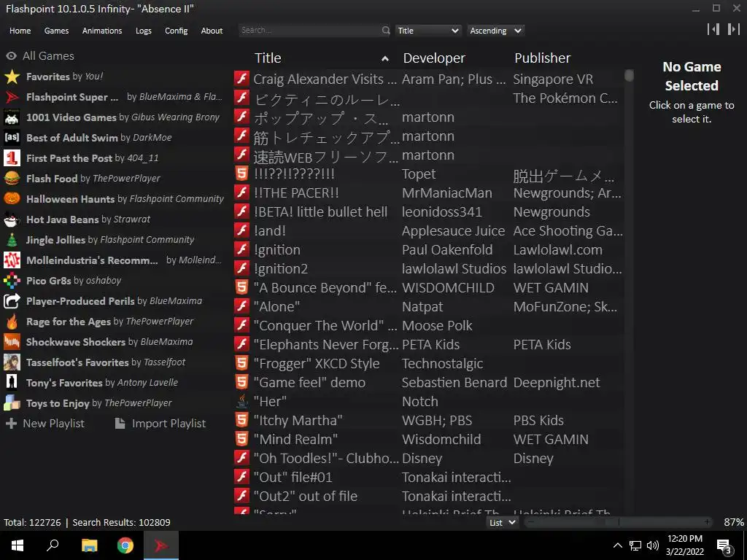747x560 pixels.
Task: Select the Halloween Haunts pumpkin icon
Action: tap(12, 199)
